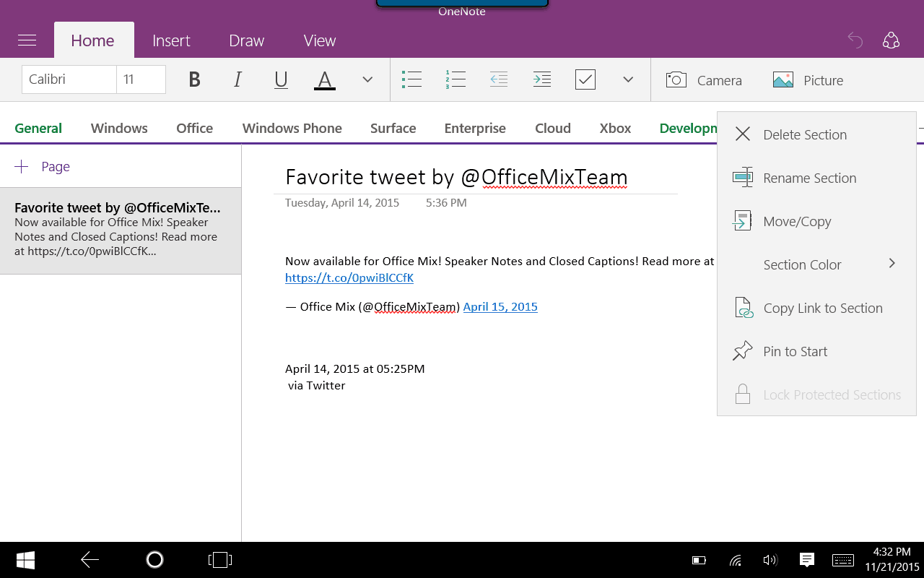Viewport: 924px width, 578px height.
Task: Click the via Twitter text line
Action: (x=317, y=385)
